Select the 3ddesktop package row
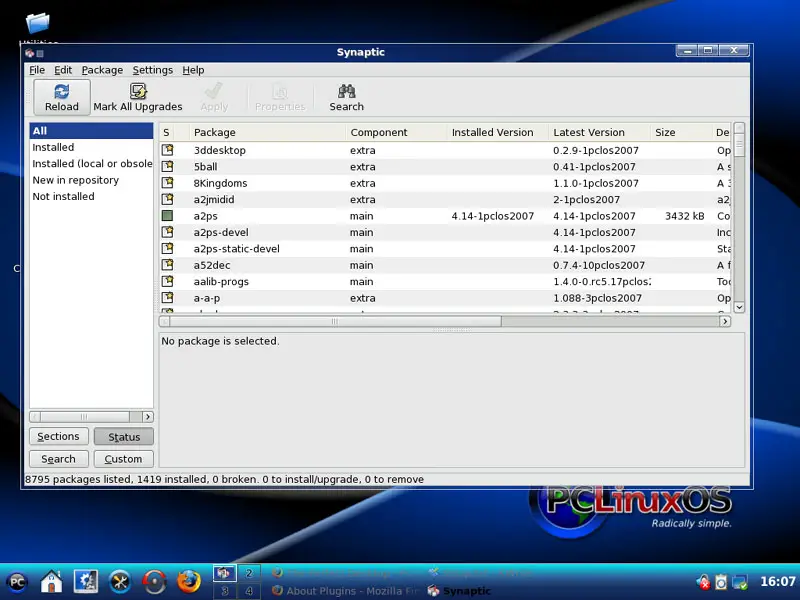This screenshot has width=800, height=600. [x=445, y=150]
